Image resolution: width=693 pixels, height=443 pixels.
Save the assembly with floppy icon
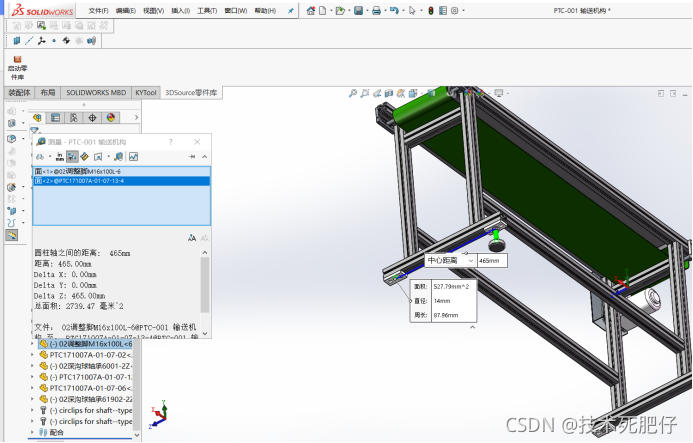[358, 11]
